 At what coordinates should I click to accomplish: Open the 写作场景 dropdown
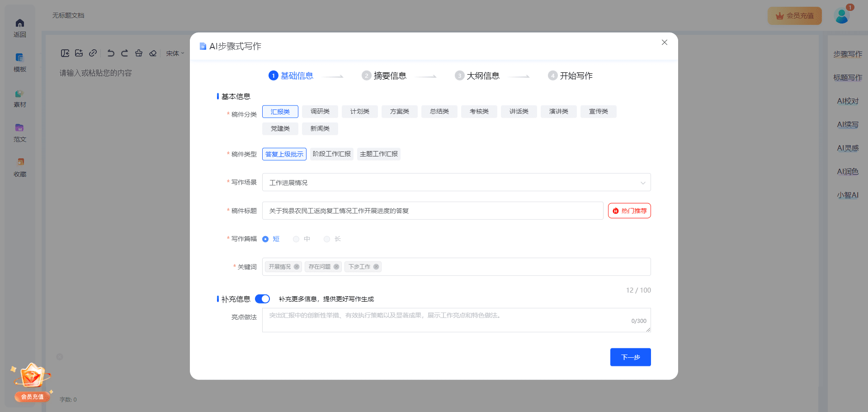457,183
